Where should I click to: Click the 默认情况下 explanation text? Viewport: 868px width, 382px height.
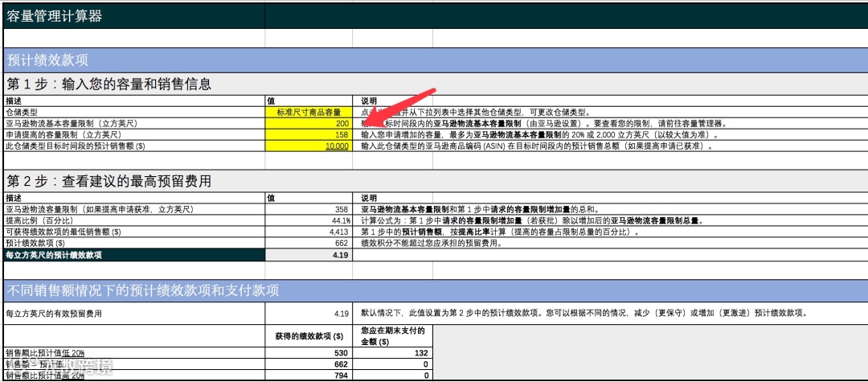tap(583, 314)
